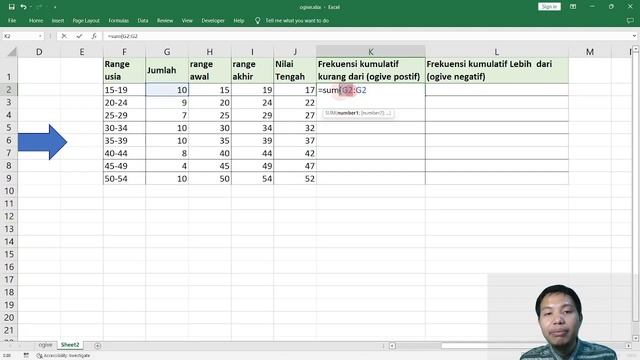Cancel the formula entry with X icon
Screen dimensions: 640x360
(64, 36)
